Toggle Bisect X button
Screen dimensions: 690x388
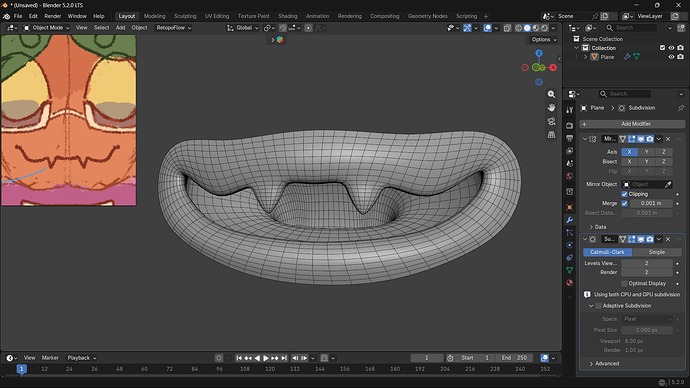pyautogui.click(x=629, y=161)
